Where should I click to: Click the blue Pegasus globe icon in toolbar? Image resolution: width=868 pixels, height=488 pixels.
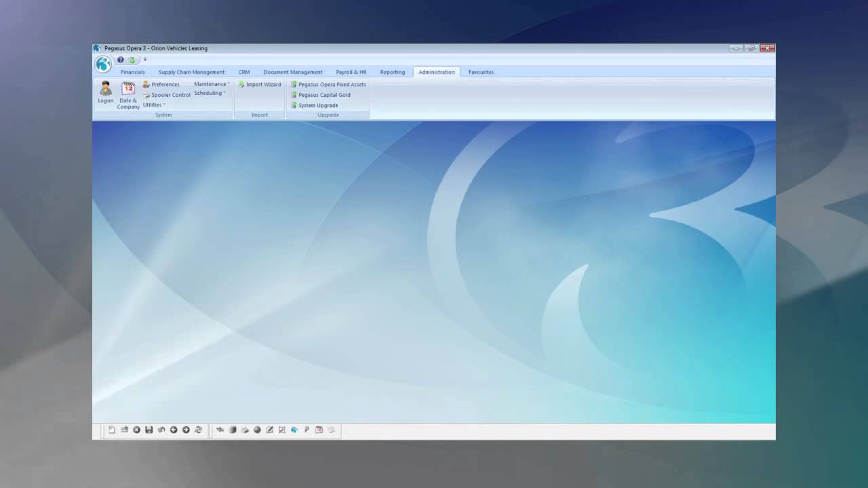tap(294, 430)
